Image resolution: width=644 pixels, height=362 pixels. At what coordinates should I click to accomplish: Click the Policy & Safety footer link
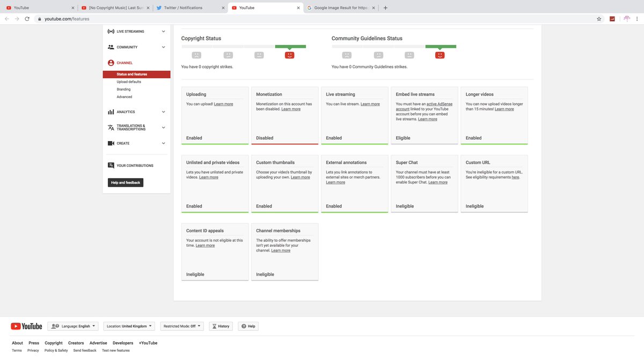(56, 351)
